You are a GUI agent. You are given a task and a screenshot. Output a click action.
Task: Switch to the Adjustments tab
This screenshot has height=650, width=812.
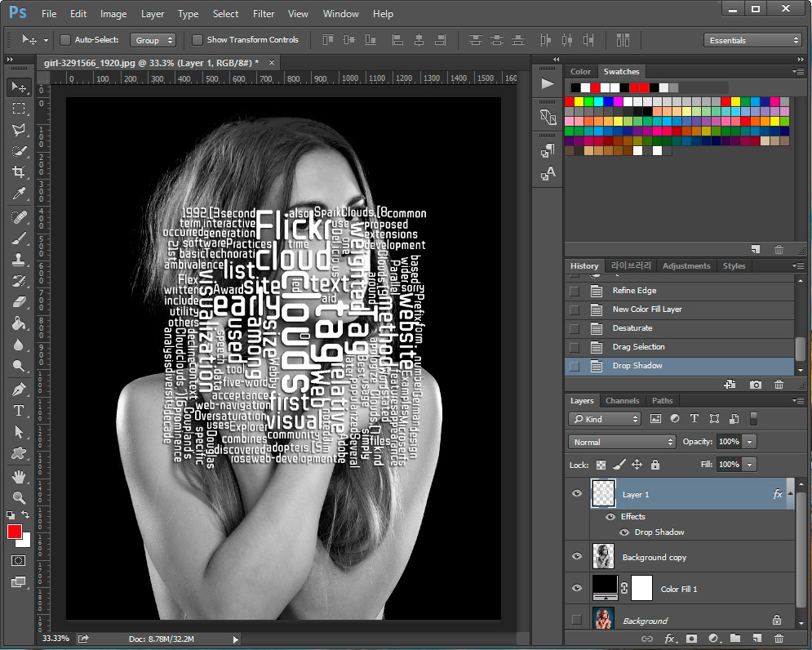(686, 266)
